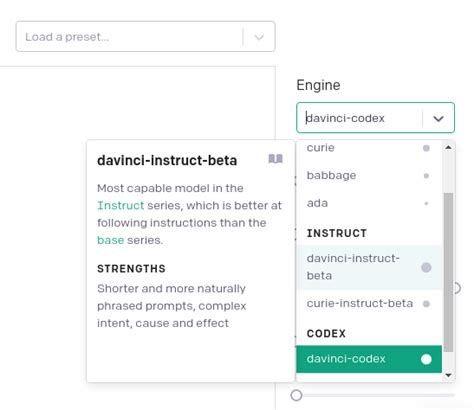Choose the ada engine
The height and width of the screenshot is (410, 474).
[369, 203]
